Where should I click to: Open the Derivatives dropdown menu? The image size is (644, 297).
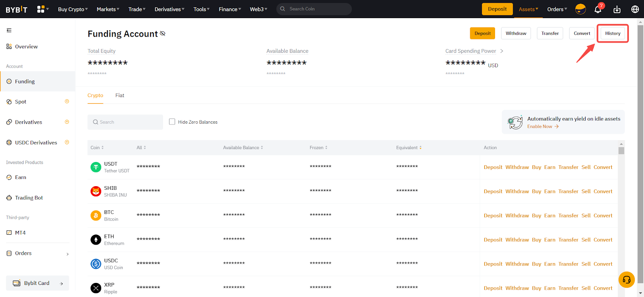click(x=169, y=9)
